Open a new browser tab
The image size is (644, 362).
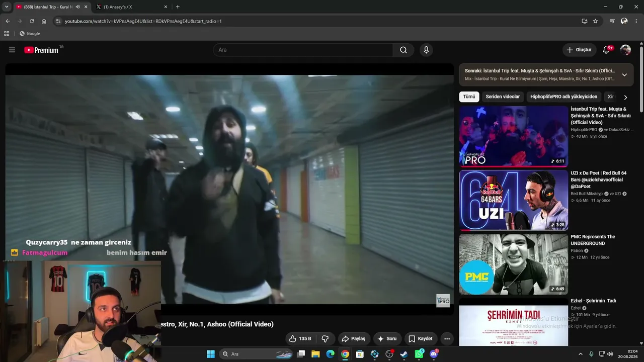coord(178,7)
